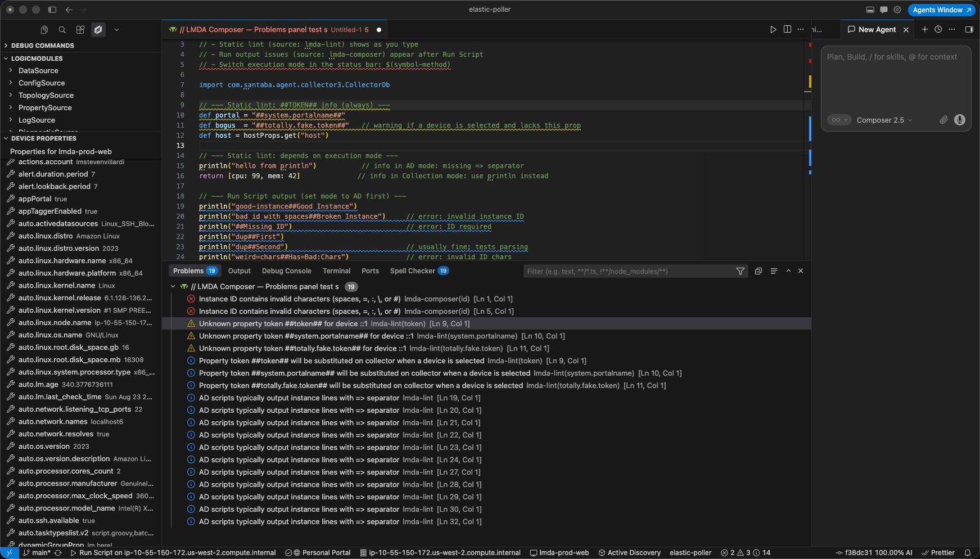Toggle the chat pane icon in title bar
This screenshot has height=559, width=980.
point(883,10)
